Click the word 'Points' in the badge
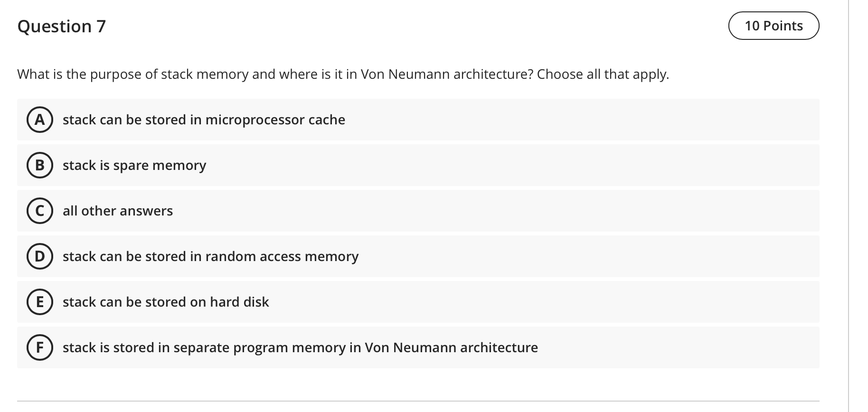The height and width of the screenshot is (412, 868). pyautogui.click(x=783, y=26)
